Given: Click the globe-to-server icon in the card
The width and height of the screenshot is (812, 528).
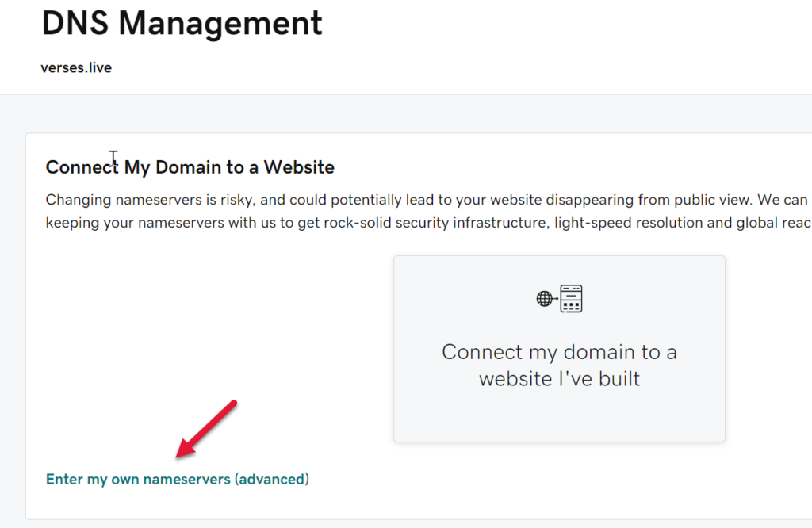Looking at the screenshot, I should [x=559, y=299].
